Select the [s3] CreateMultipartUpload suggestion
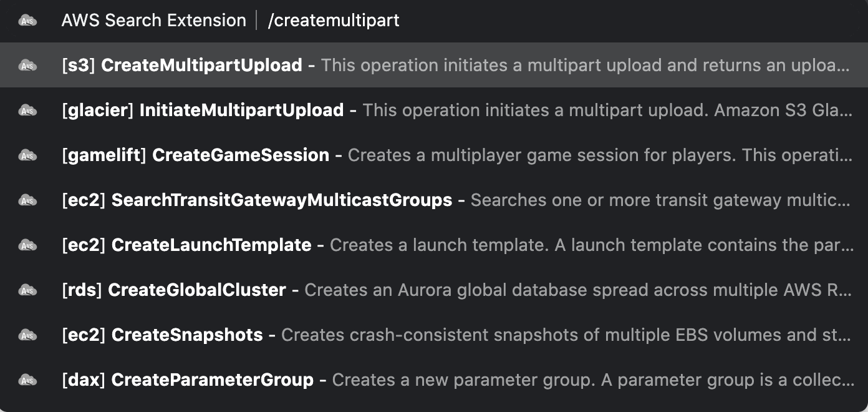Screen dimensions: 868x412 [434, 65]
